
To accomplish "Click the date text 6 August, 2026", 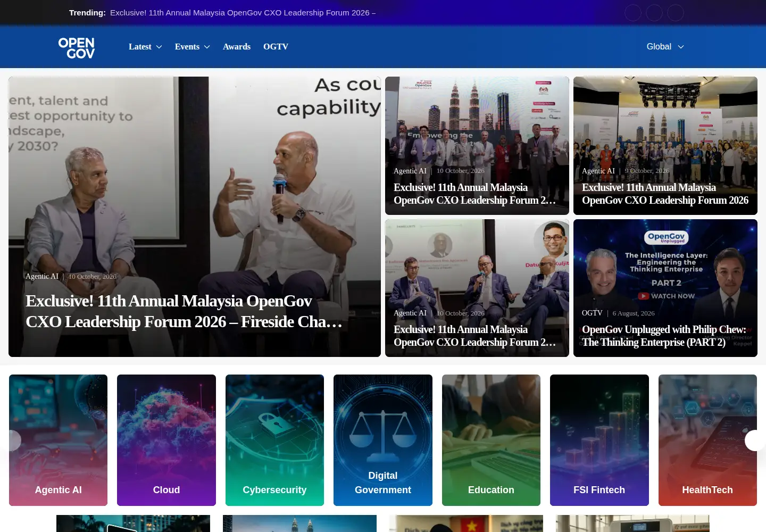I will click(x=634, y=313).
